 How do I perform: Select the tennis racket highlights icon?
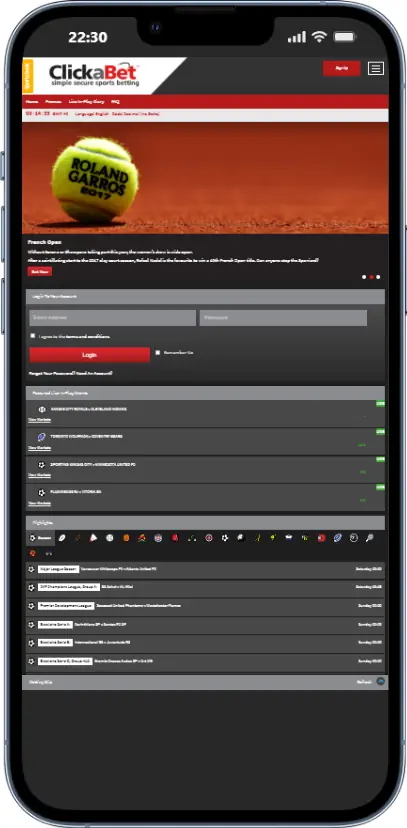370,538
